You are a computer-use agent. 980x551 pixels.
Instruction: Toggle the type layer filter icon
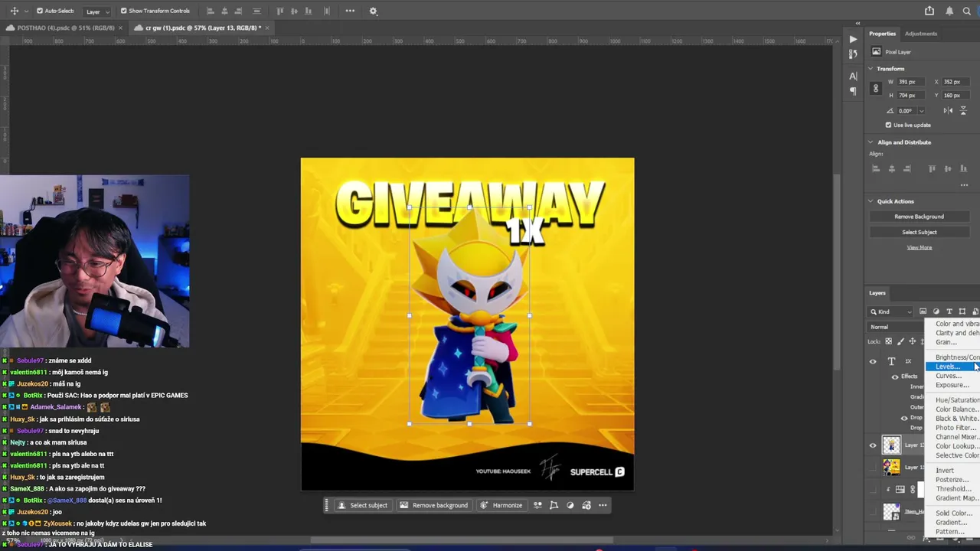949,311
